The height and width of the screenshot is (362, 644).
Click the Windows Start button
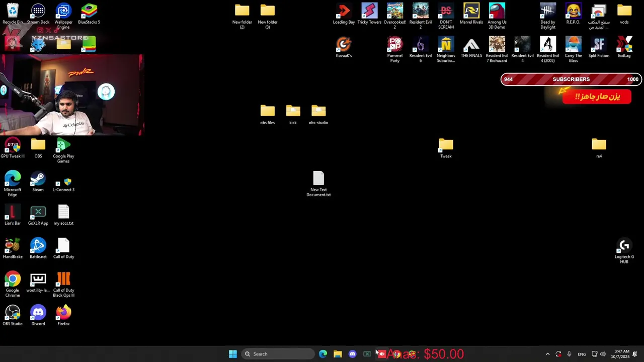(233, 354)
